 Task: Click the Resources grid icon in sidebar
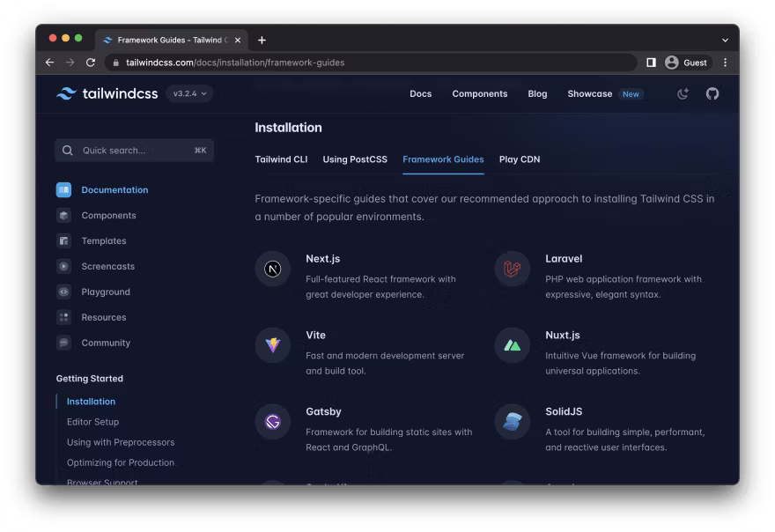(x=63, y=317)
